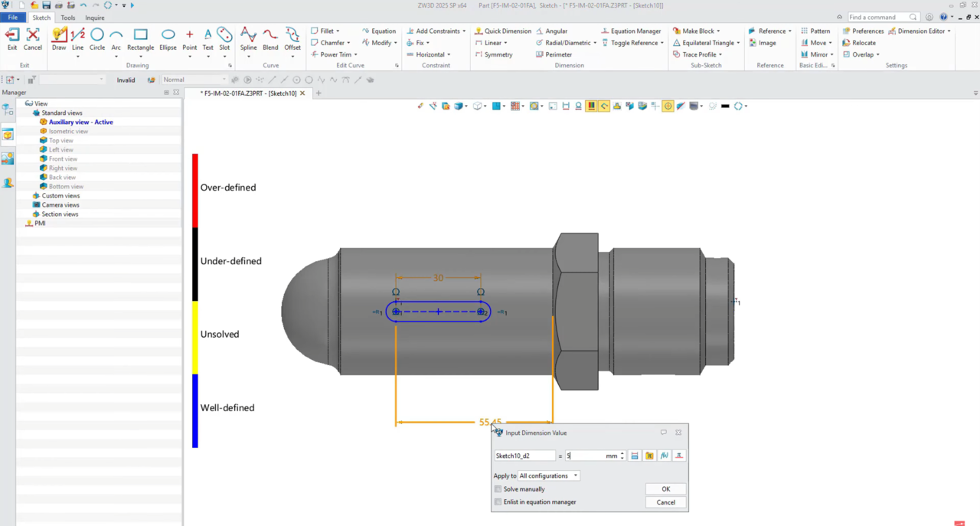980x526 pixels.
Task: Click Cancel in the dimension dialog
Action: pyautogui.click(x=665, y=502)
